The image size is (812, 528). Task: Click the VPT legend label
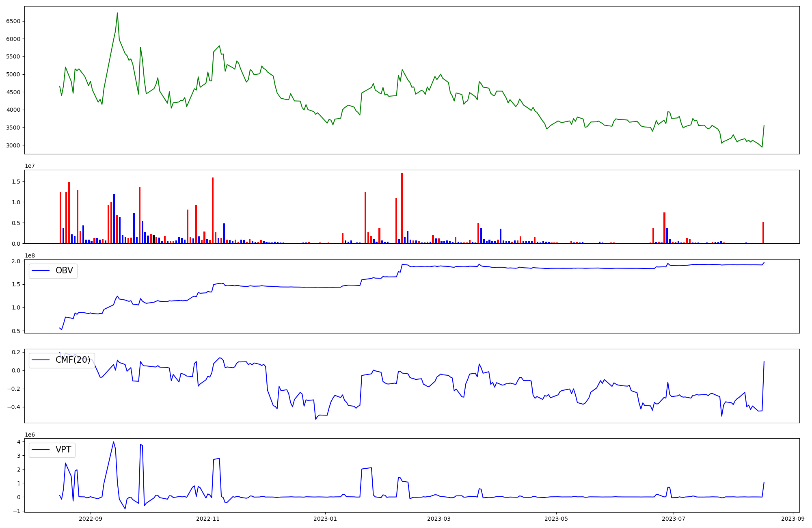coord(63,450)
